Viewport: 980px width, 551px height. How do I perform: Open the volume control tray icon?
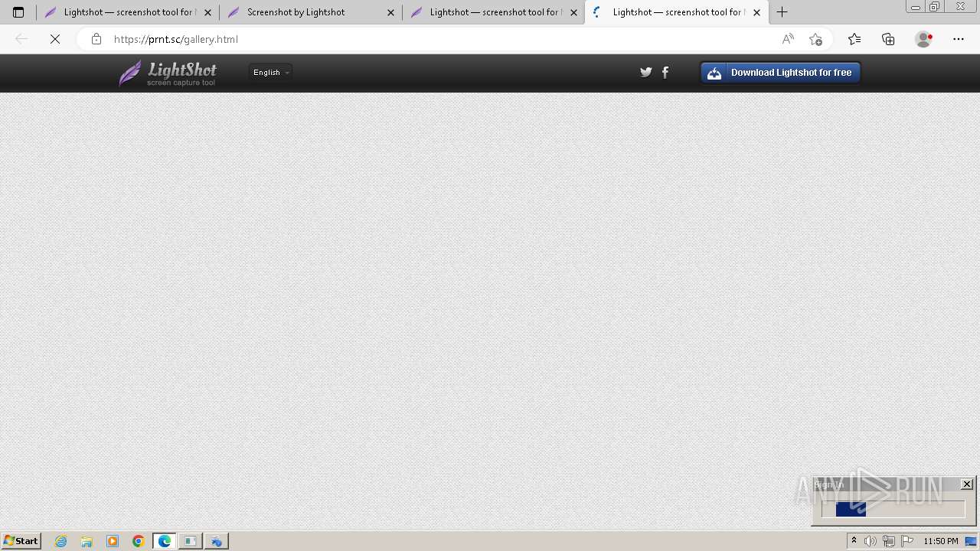tap(871, 541)
